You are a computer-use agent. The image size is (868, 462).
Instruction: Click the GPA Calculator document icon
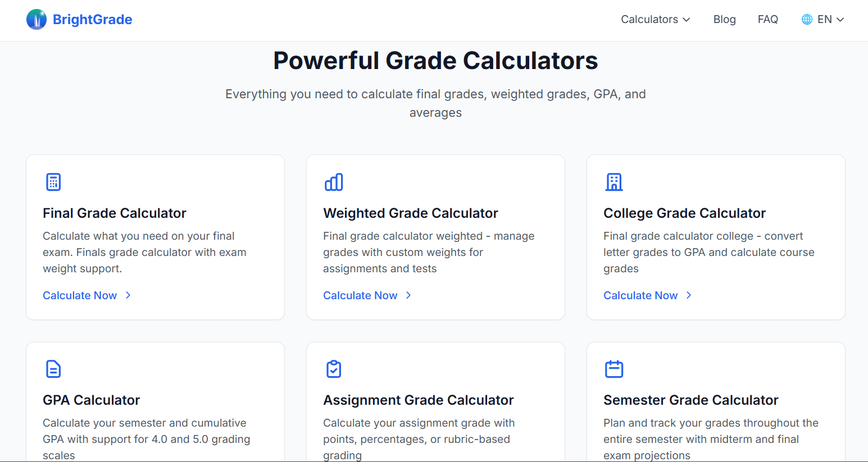coord(53,369)
